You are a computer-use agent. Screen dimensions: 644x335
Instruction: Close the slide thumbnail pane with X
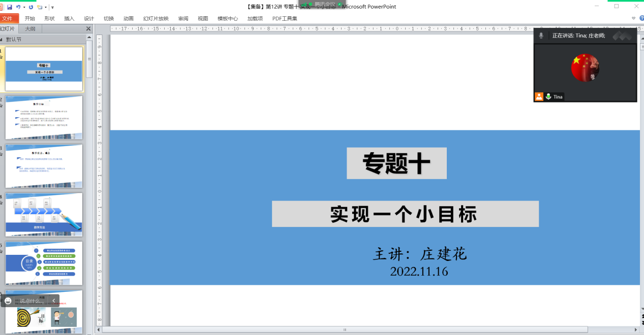(x=88, y=29)
